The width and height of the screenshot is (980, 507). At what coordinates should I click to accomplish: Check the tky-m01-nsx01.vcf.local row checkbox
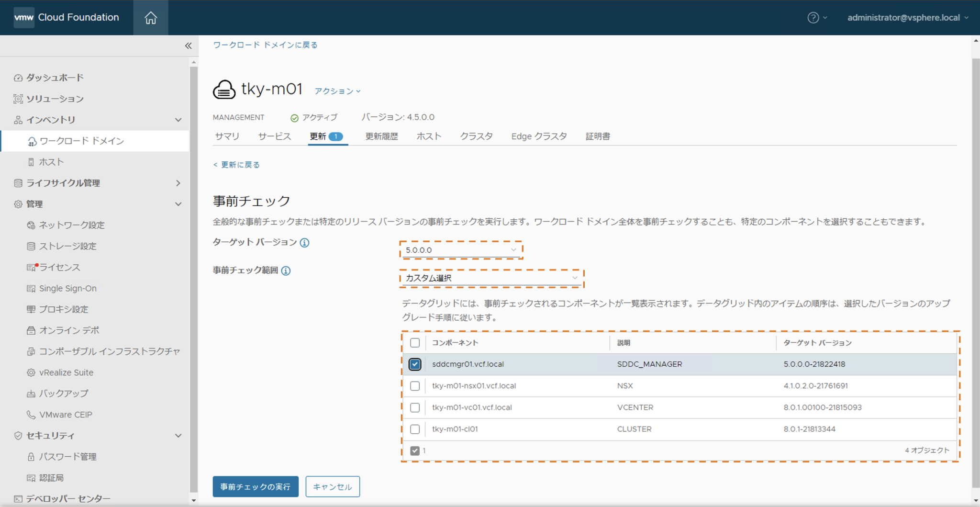pyautogui.click(x=415, y=386)
